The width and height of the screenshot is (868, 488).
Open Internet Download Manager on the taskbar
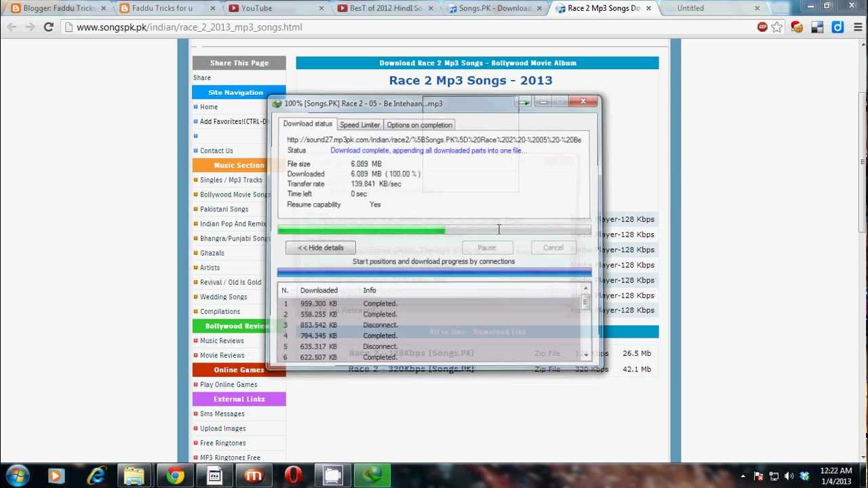[372, 476]
